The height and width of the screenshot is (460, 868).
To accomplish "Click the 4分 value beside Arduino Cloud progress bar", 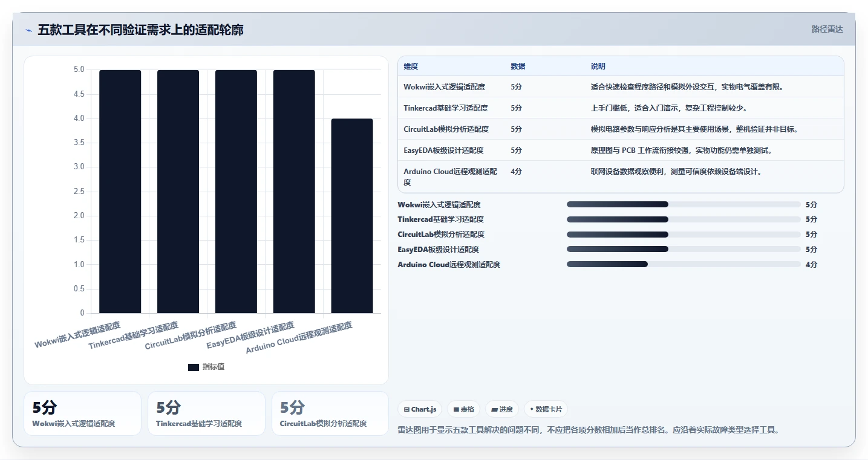I will click(x=811, y=265).
